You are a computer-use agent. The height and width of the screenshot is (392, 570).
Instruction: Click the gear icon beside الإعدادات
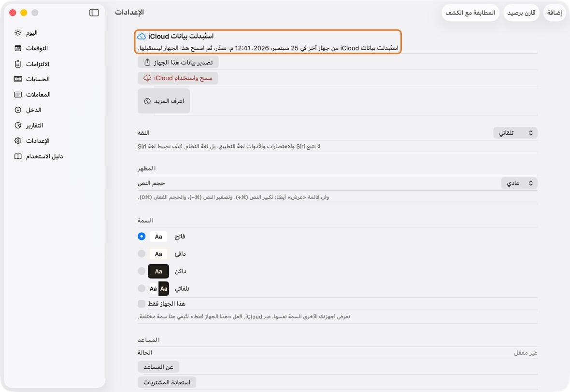18,140
